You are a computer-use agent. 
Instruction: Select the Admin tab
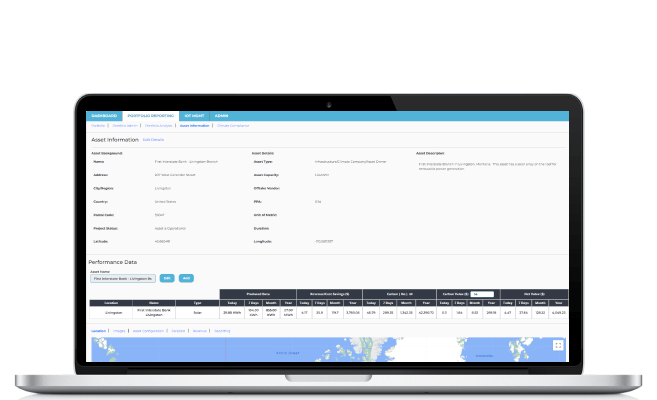(x=221, y=116)
